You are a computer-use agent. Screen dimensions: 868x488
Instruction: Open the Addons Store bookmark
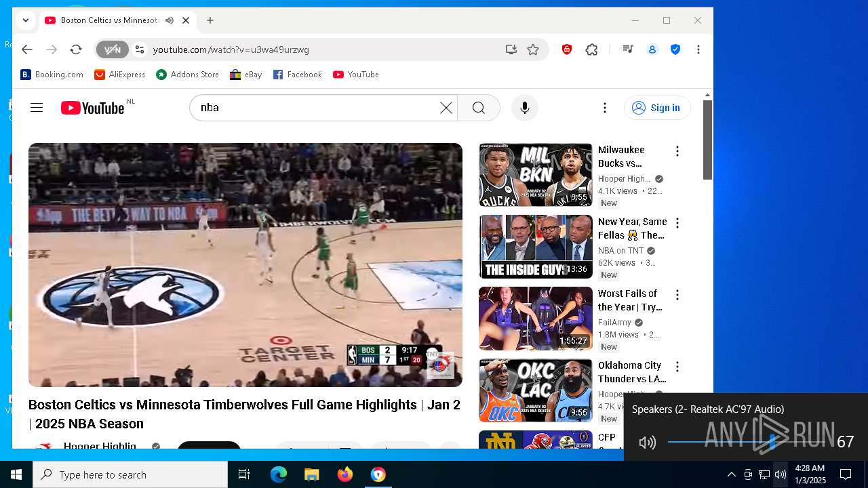(x=188, y=75)
